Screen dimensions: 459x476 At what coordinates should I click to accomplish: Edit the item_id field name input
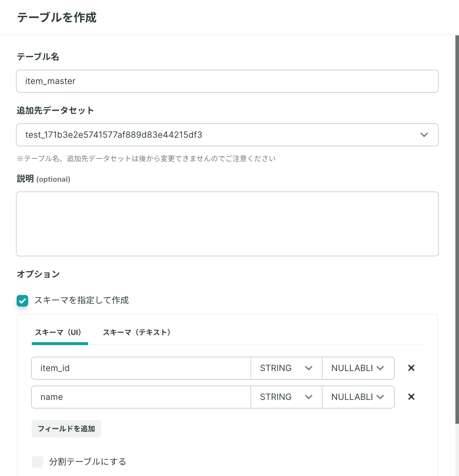click(141, 368)
